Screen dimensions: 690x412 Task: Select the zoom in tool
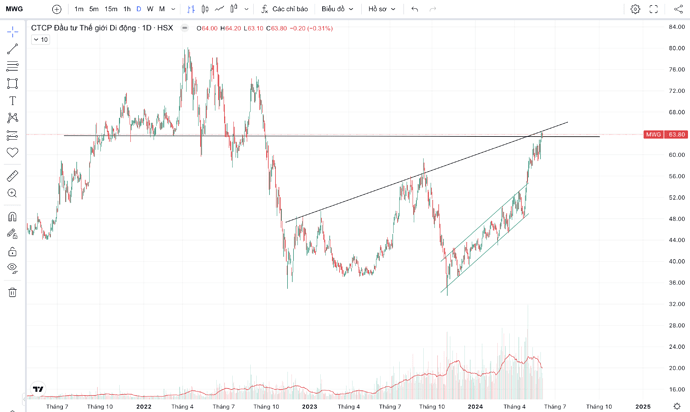coord(12,193)
